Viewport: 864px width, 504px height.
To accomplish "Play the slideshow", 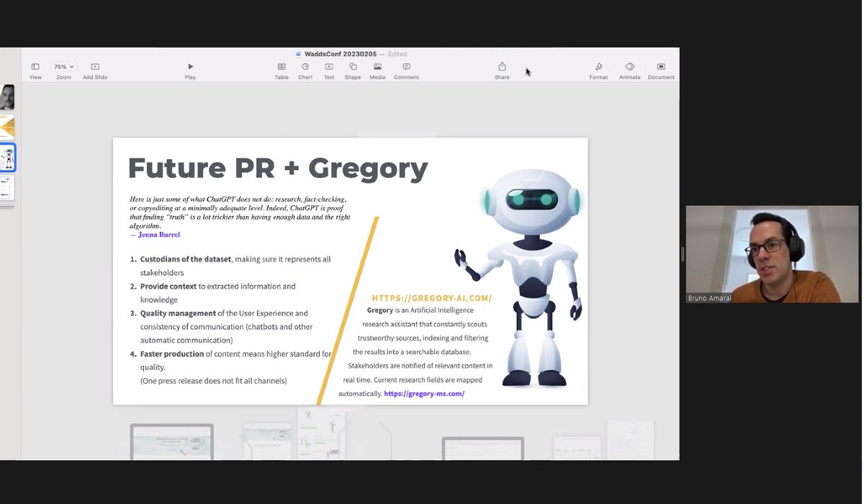I will coord(190,71).
